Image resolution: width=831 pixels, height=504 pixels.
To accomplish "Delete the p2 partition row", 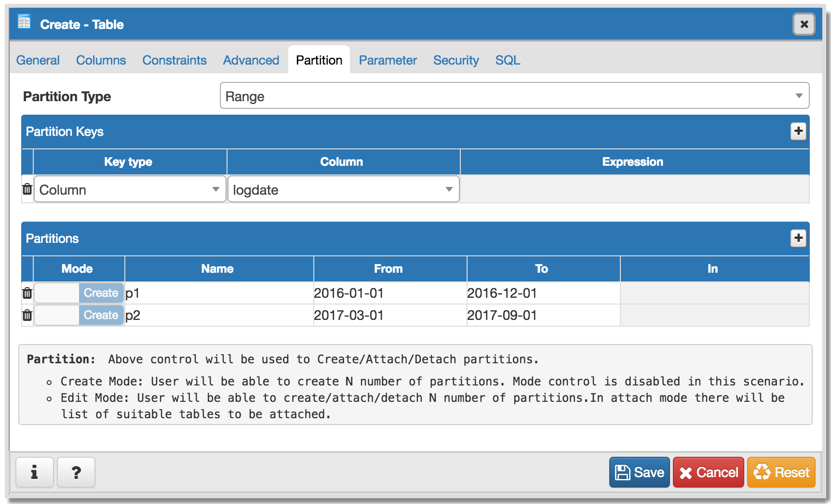I will (27, 315).
